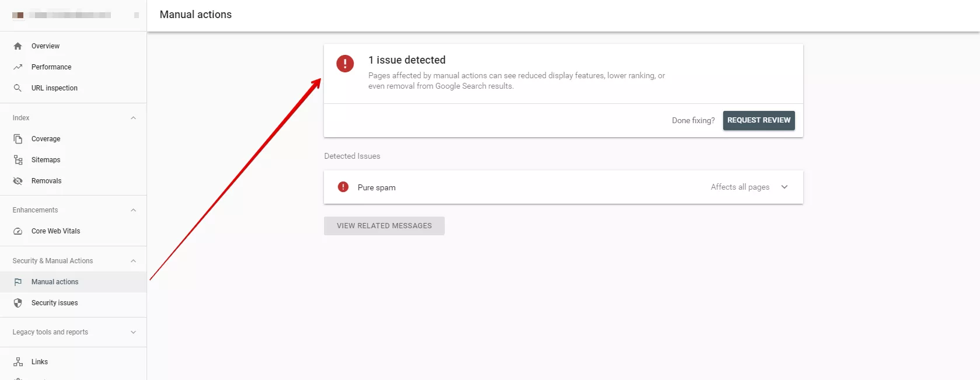This screenshot has width=980, height=380.
Task: Open the Removals tool
Action: (73, 181)
